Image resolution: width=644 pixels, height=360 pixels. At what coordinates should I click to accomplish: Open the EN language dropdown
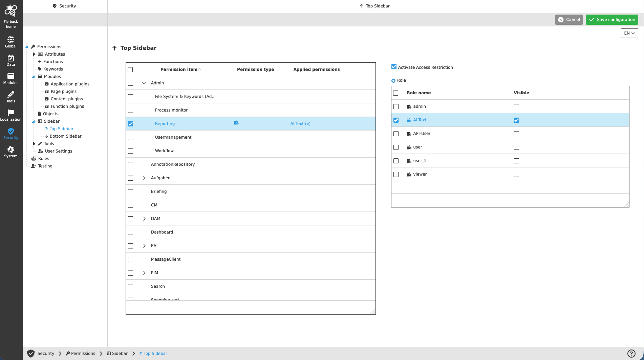point(629,33)
